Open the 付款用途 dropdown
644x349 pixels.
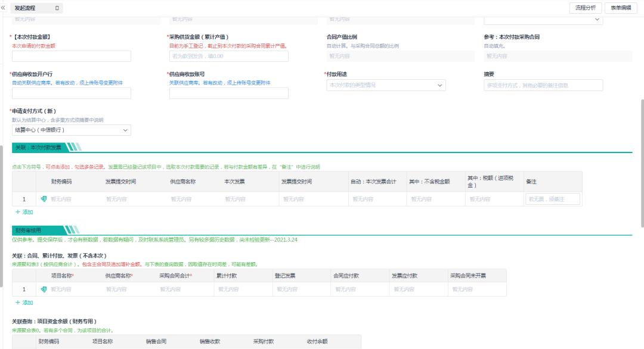pyautogui.click(x=386, y=85)
